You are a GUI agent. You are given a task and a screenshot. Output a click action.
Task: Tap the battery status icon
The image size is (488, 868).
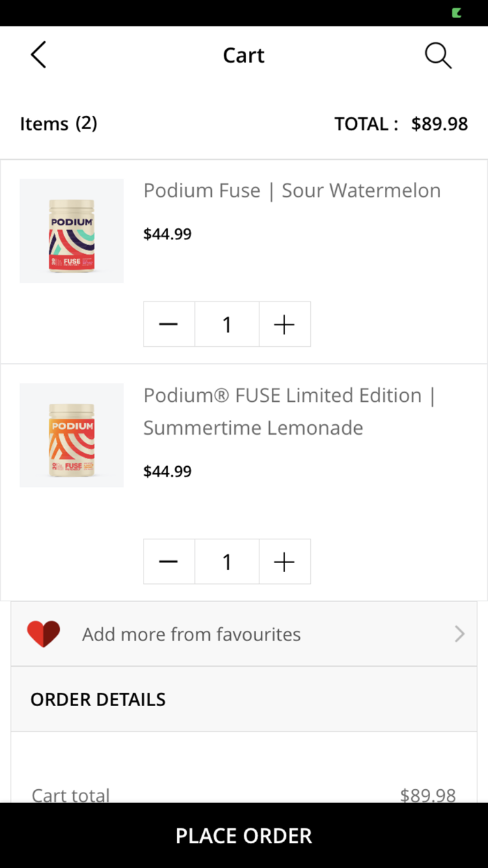click(x=457, y=13)
